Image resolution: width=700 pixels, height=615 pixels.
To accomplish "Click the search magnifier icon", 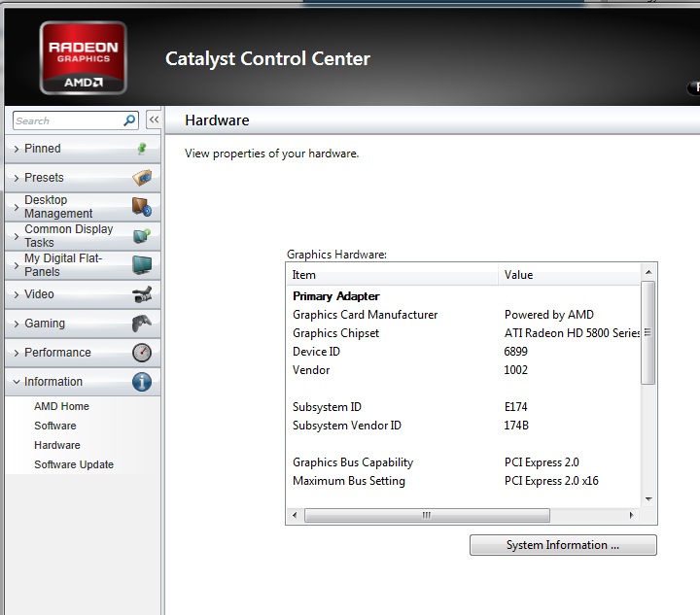I will [x=129, y=120].
